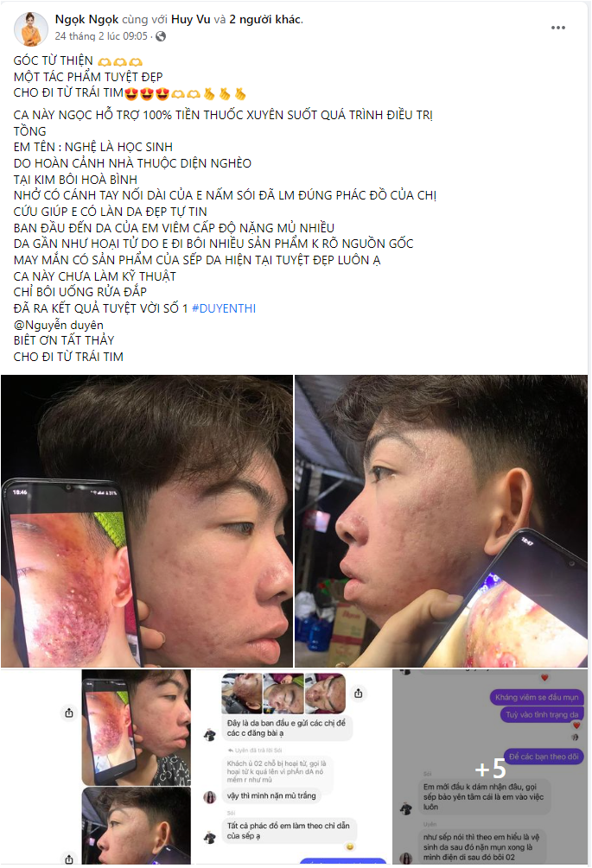Open right side-profile photo of boy
Image resolution: width=592 pixels, height=868 pixels.
pyautogui.click(x=441, y=521)
